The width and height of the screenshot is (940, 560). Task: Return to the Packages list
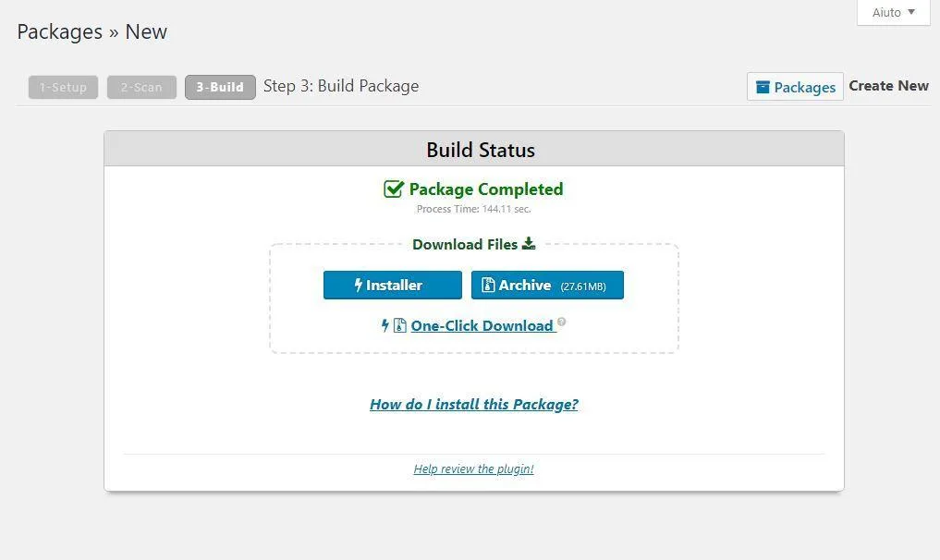pyautogui.click(x=795, y=86)
